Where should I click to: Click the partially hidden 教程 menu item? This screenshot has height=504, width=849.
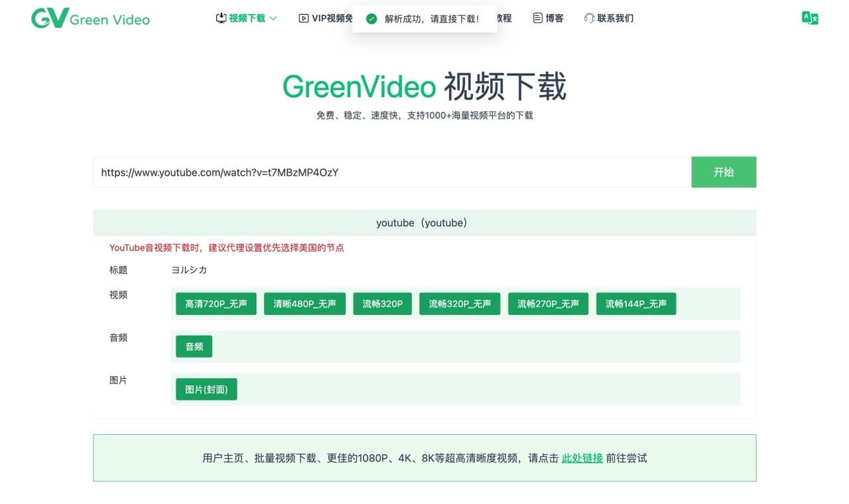504,19
